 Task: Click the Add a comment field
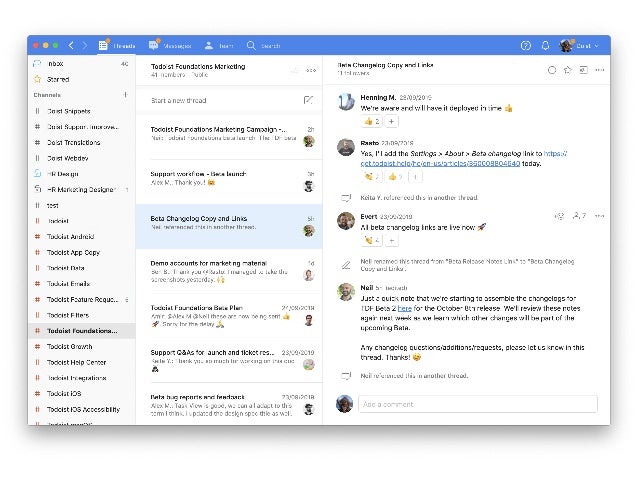click(478, 404)
